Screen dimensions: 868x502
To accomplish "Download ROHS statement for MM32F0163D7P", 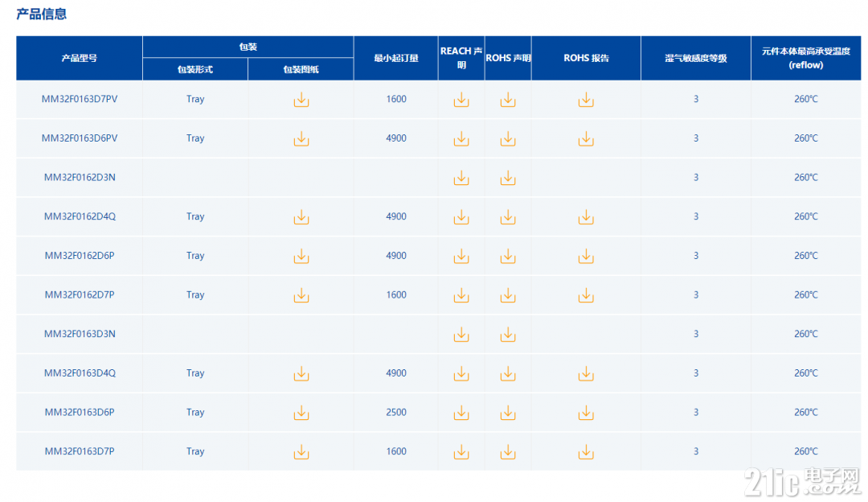I will point(508,453).
